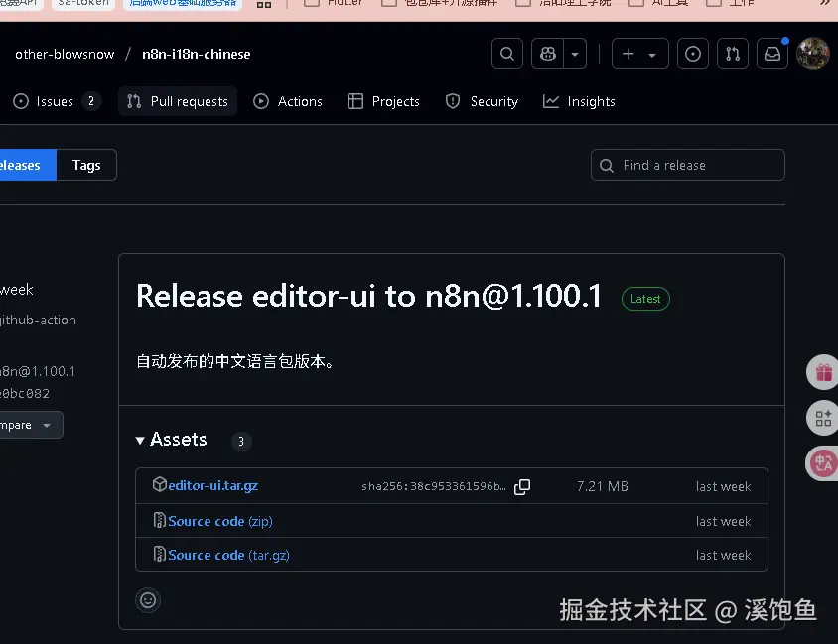Open the bookmarks grid icon in browser bar
The image size is (838, 644).
pyautogui.click(x=264, y=5)
